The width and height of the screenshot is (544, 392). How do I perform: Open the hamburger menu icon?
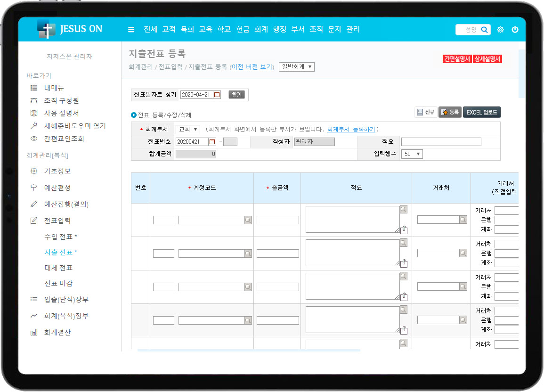click(131, 30)
